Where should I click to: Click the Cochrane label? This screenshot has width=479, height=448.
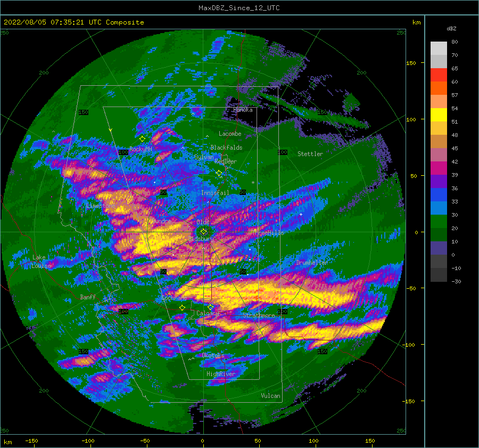(x=174, y=298)
